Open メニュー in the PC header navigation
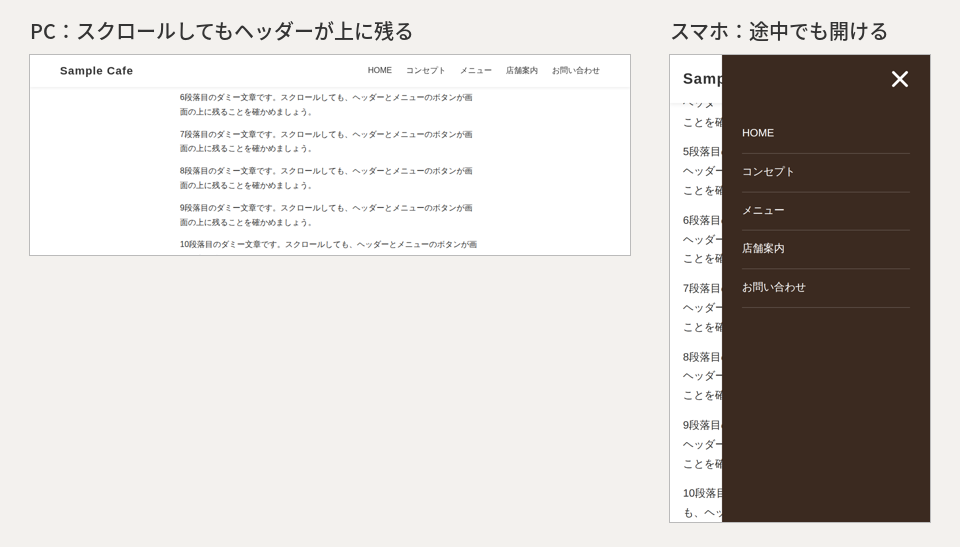The image size is (960, 547). tap(476, 70)
